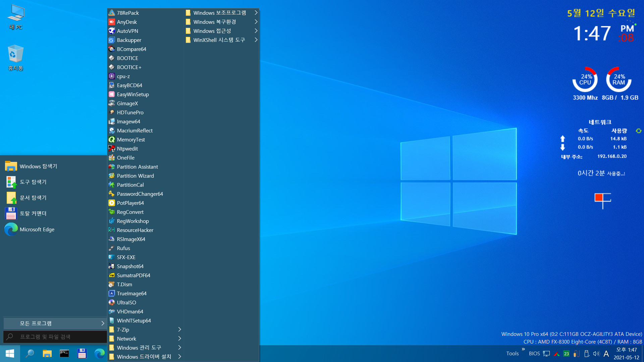This screenshot has width=644, height=362.
Task: Expand Windows 드라이버 설치 submenu
Action: [x=146, y=357]
